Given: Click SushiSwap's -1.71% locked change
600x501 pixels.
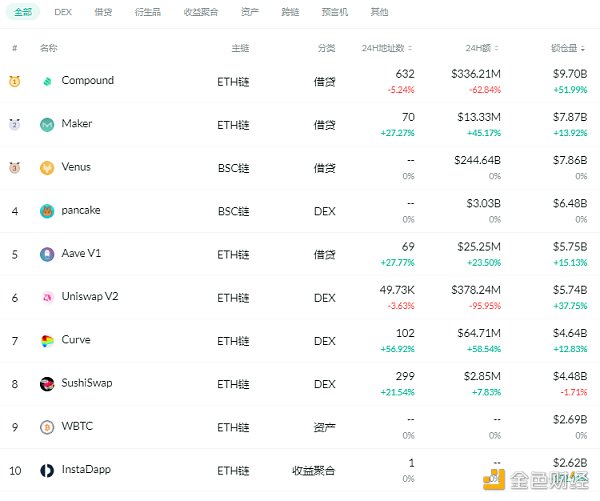Looking at the screenshot, I should tap(574, 392).
